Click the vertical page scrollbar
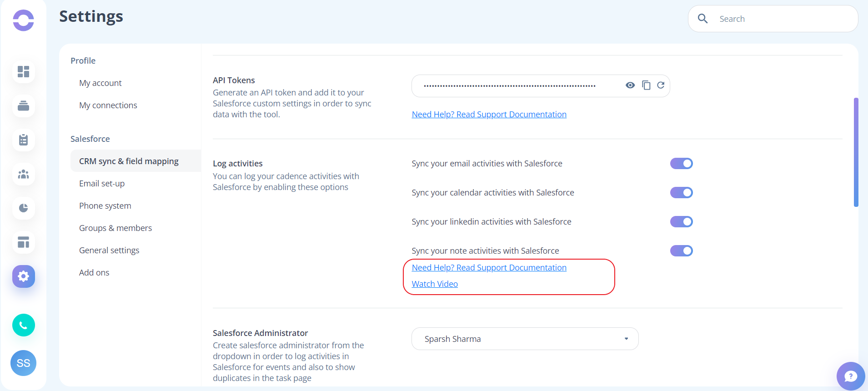Viewport: 868px width, 391px height. pos(856,152)
